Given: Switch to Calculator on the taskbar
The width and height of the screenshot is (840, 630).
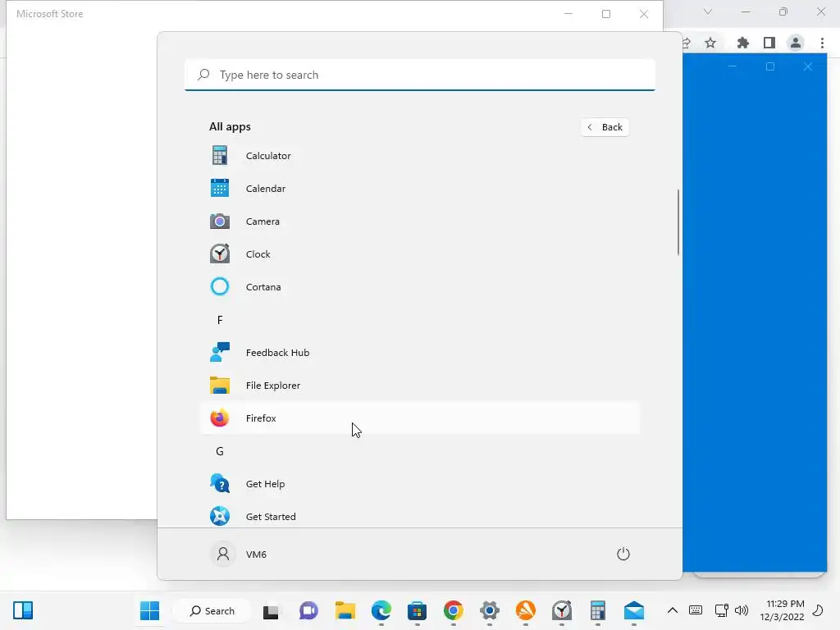Looking at the screenshot, I should [598, 610].
